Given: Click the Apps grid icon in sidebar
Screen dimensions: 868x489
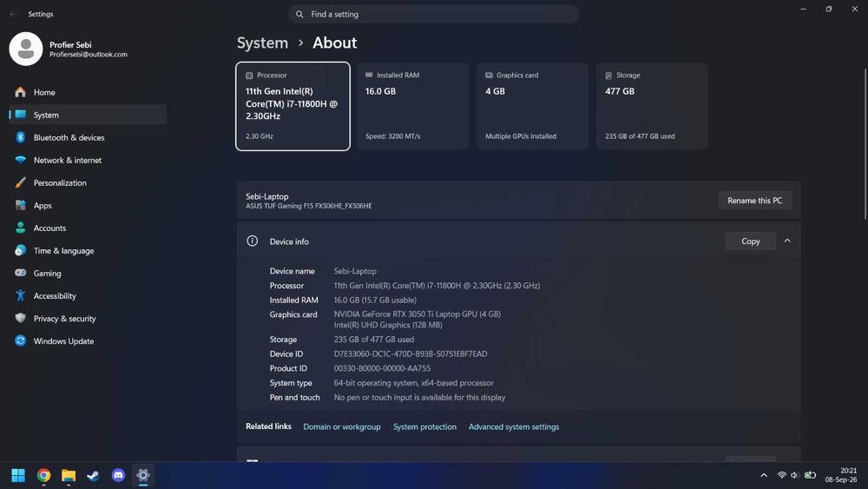Looking at the screenshot, I should click(21, 205).
